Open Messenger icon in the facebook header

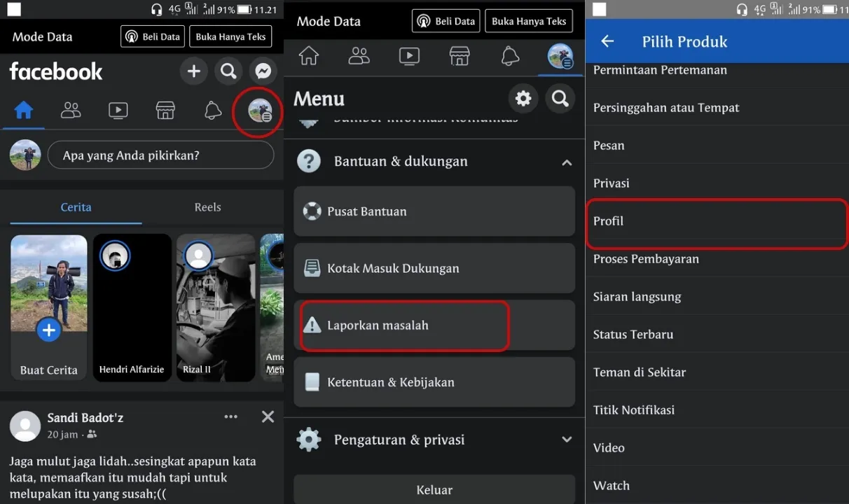coord(263,71)
